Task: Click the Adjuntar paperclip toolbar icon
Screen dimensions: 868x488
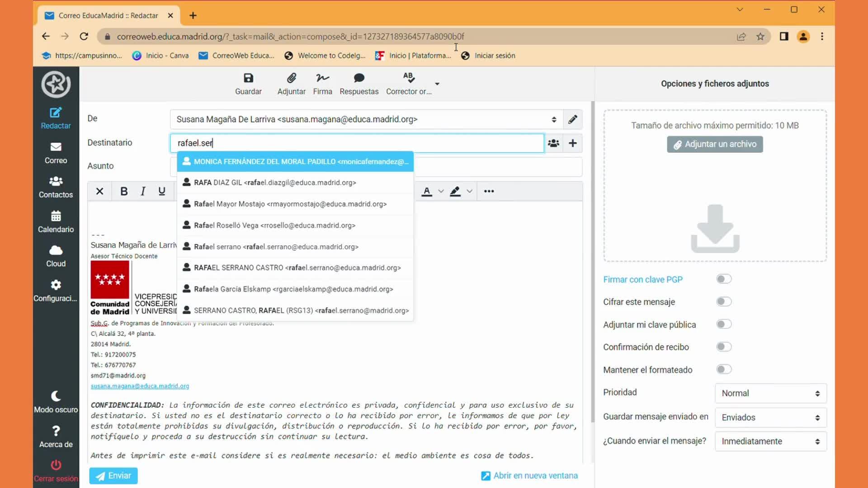Action: [x=291, y=78]
